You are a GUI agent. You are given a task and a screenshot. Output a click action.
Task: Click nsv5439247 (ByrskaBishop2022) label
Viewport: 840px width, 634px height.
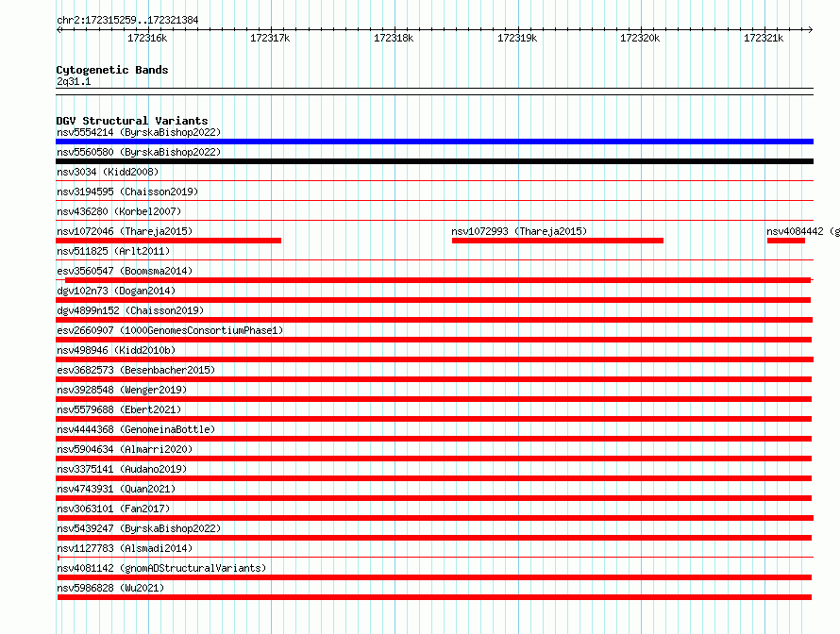(139, 528)
